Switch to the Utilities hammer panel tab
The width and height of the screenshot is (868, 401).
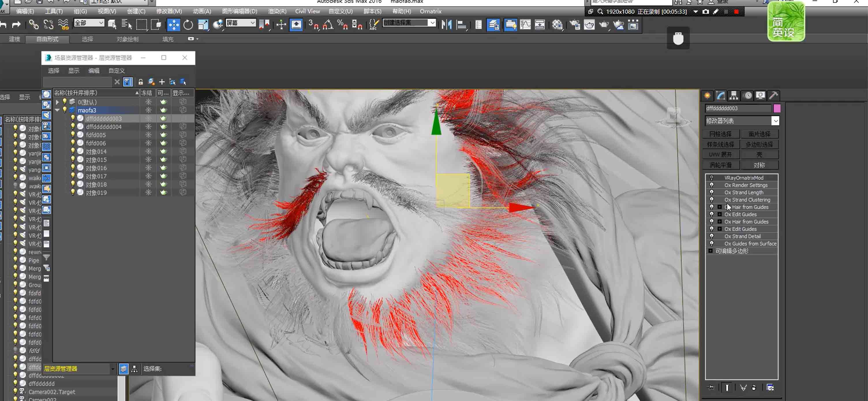pyautogui.click(x=774, y=95)
